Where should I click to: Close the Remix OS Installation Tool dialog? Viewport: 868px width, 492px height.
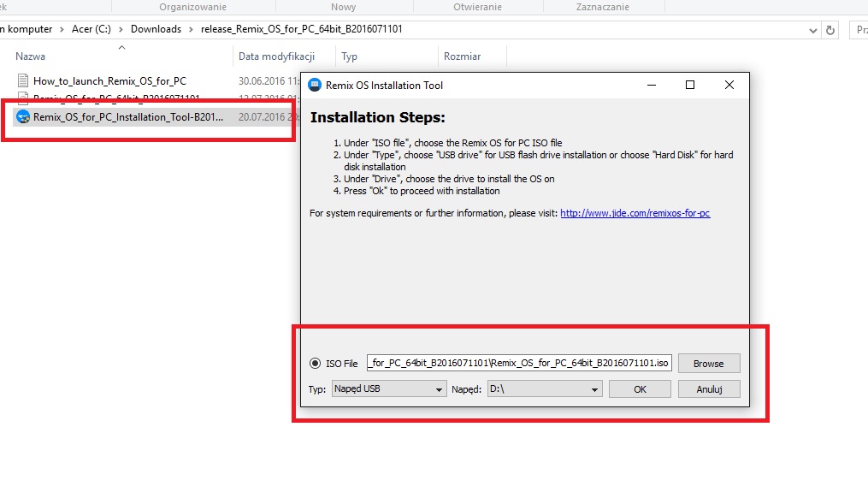pos(729,86)
